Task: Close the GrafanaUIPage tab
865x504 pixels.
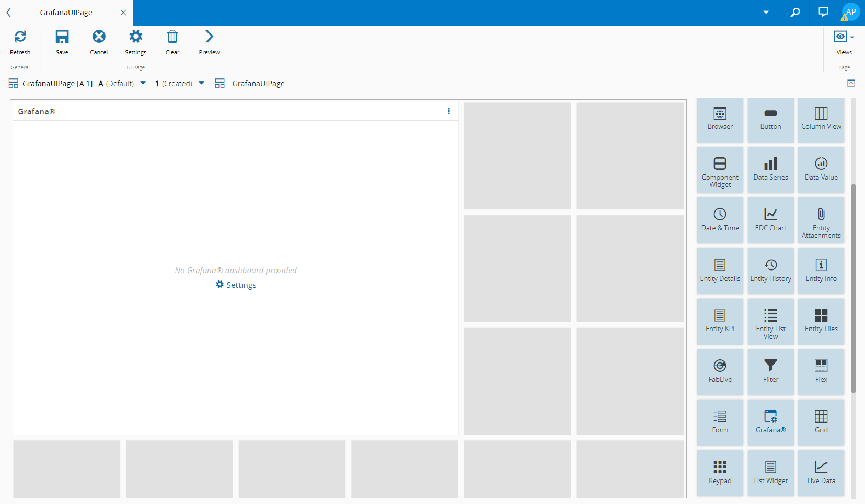Action: click(123, 13)
